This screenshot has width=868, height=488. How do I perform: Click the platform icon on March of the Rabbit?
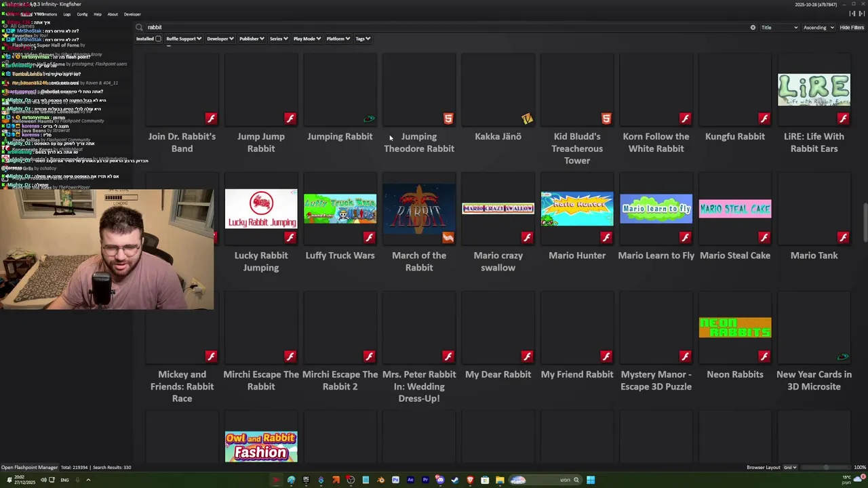448,237
